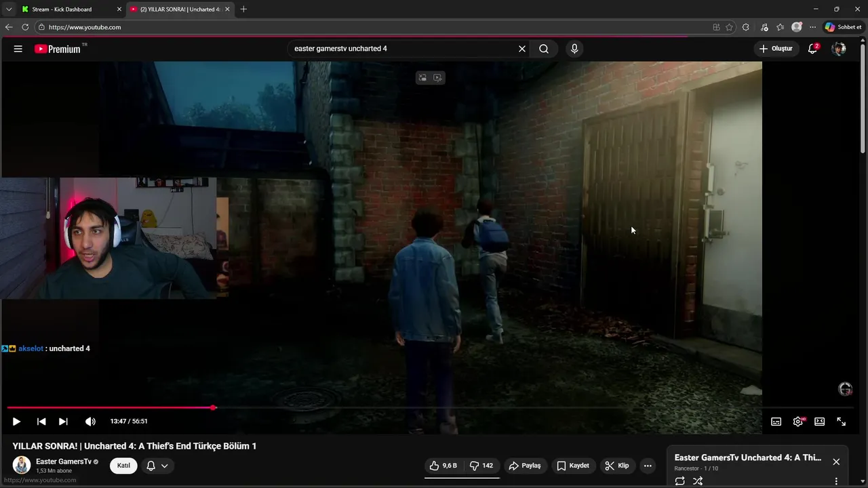
Task: Go to YouTube Premium home logo
Action: [58, 49]
